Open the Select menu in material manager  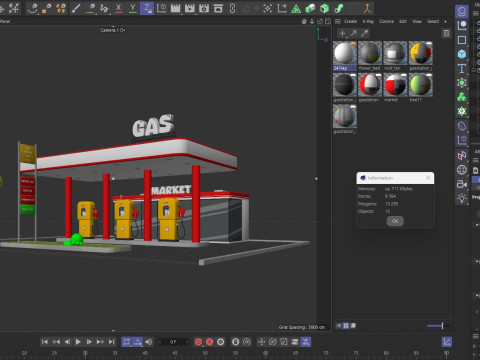433,21
